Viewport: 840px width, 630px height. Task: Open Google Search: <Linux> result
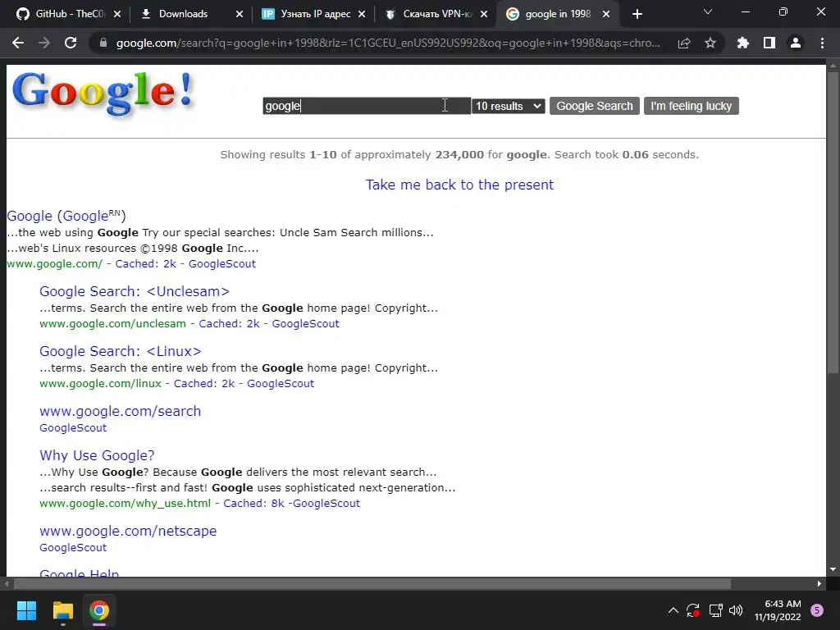tap(121, 351)
